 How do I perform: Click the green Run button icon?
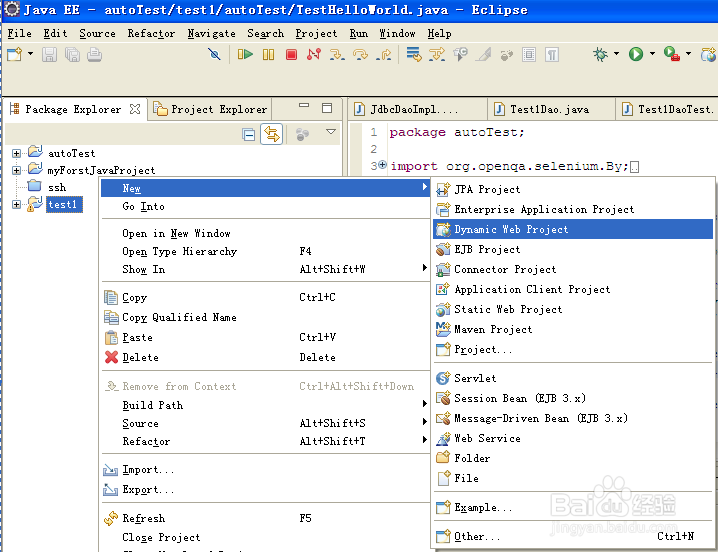(x=636, y=54)
